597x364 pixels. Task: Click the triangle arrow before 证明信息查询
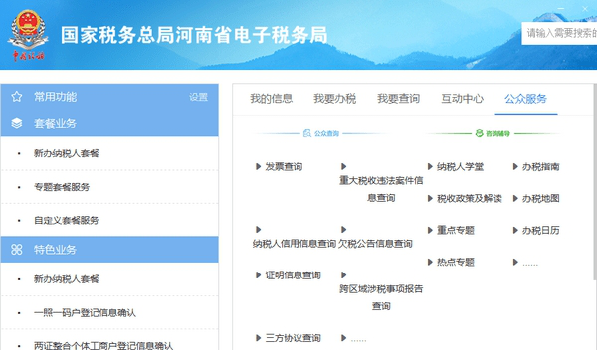(x=258, y=274)
